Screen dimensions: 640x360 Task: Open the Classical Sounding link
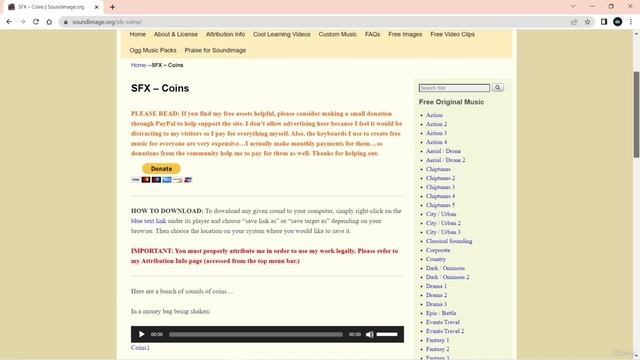pos(449,241)
